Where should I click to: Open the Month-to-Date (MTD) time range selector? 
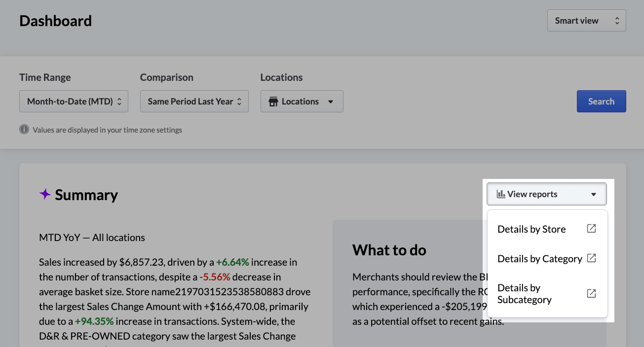[x=74, y=101]
